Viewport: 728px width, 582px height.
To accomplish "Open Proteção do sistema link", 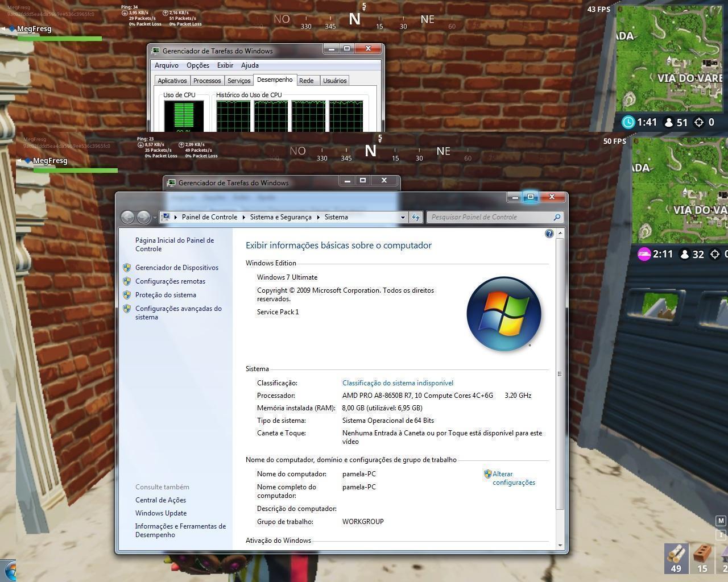I will (166, 295).
